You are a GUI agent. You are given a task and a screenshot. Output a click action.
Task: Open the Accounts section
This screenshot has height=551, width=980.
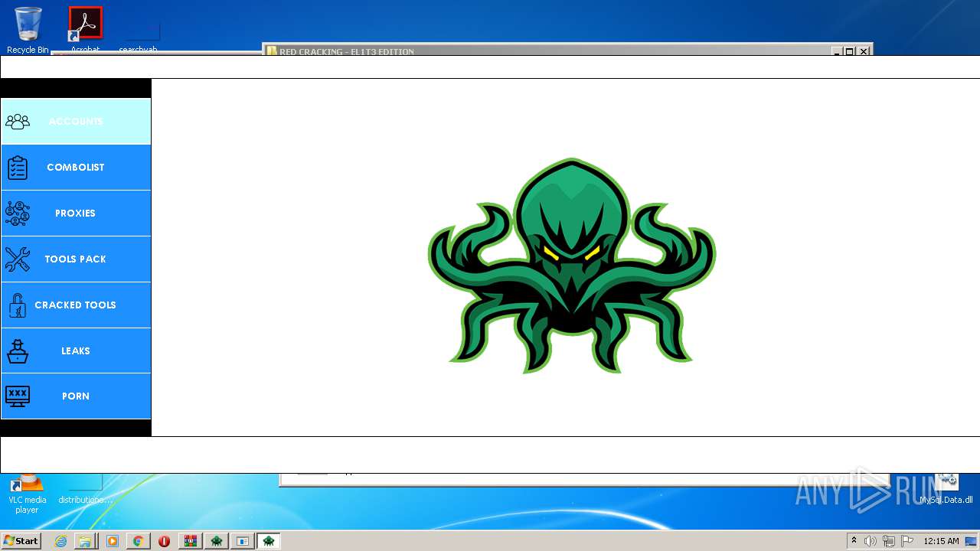(76, 122)
